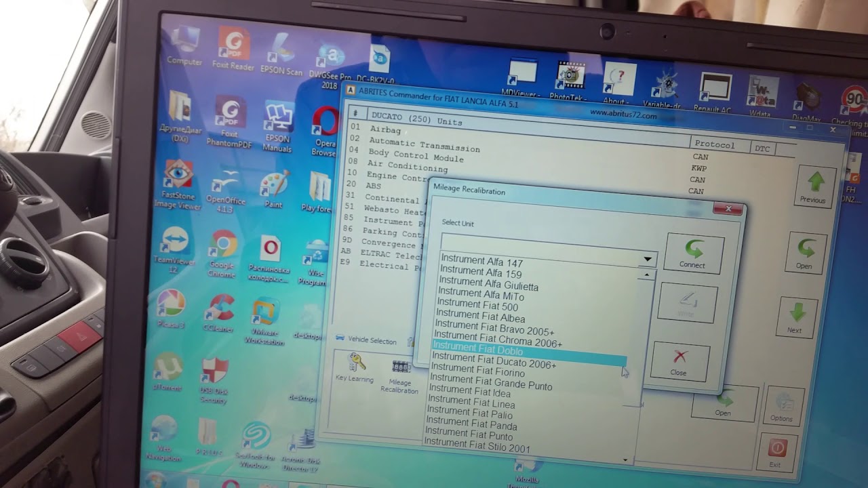
Task: Click dropdown list scroll-down arrow
Action: [625, 460]
